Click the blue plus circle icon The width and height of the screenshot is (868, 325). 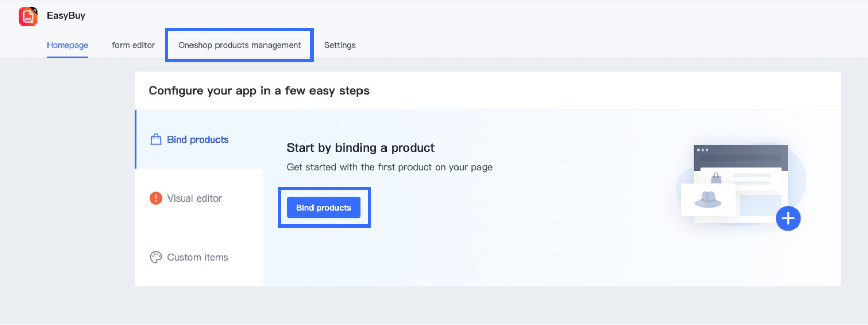(x=788, y=218)
